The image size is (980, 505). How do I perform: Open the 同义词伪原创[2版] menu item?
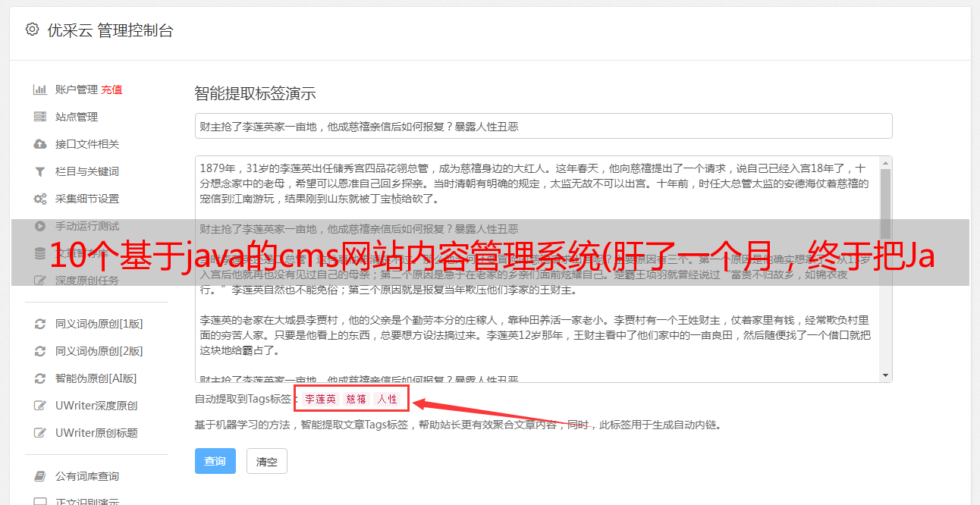tap(89, 351)
